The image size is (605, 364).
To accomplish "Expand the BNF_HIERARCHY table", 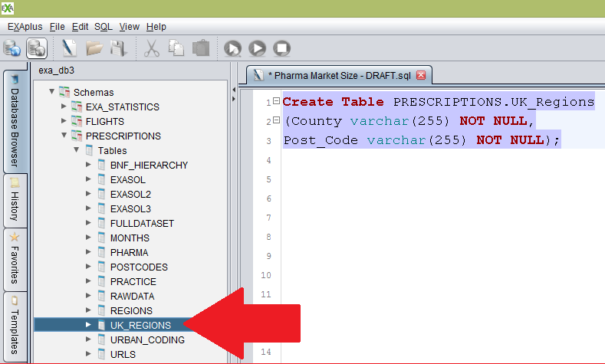I will coord(88,165).
